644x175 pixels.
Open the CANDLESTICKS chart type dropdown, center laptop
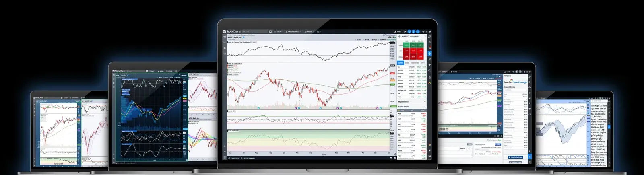click(x=293, y=31)
